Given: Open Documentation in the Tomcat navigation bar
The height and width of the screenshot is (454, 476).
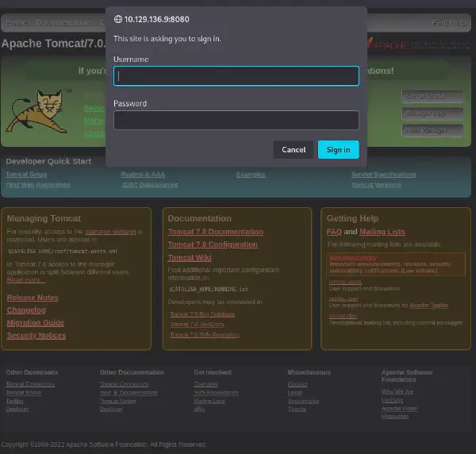Looking at the screenshot, I should (x=63, y=23).
